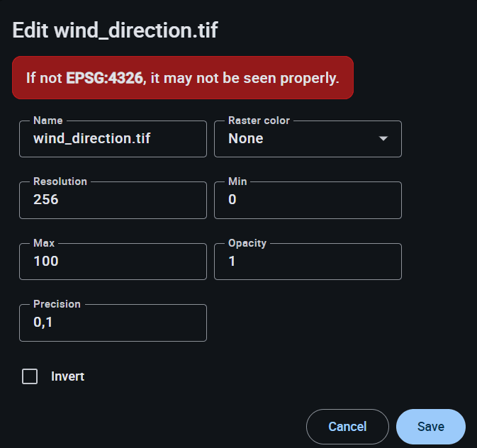Click the red EPSG warning banner
This screenshot has width=477, height=448.
point(182,78)
